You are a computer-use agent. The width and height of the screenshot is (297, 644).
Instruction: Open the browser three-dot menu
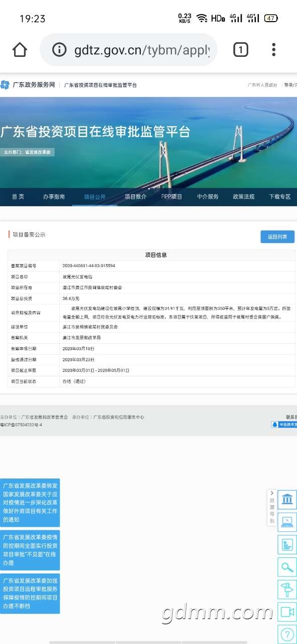274,50
